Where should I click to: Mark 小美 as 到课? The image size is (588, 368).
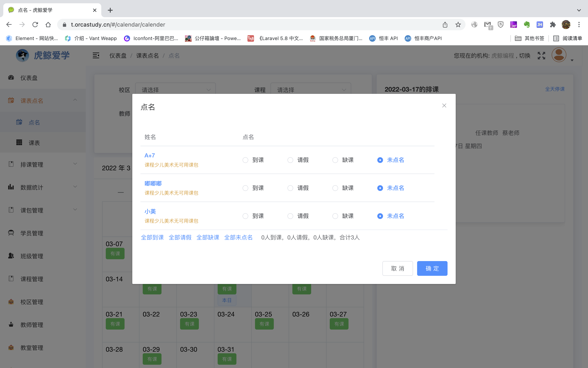[253, 216]
